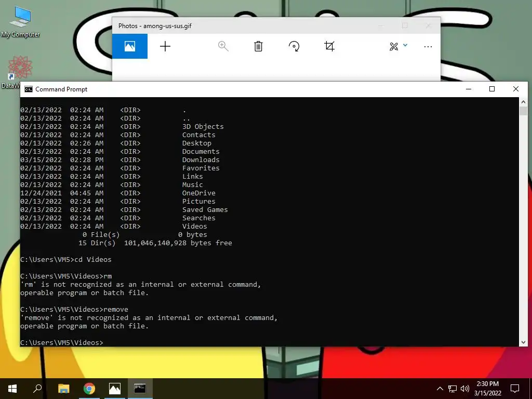532x399 pixels.
Task: Click the 'Searches' directory entry
Action: [199, 218]
